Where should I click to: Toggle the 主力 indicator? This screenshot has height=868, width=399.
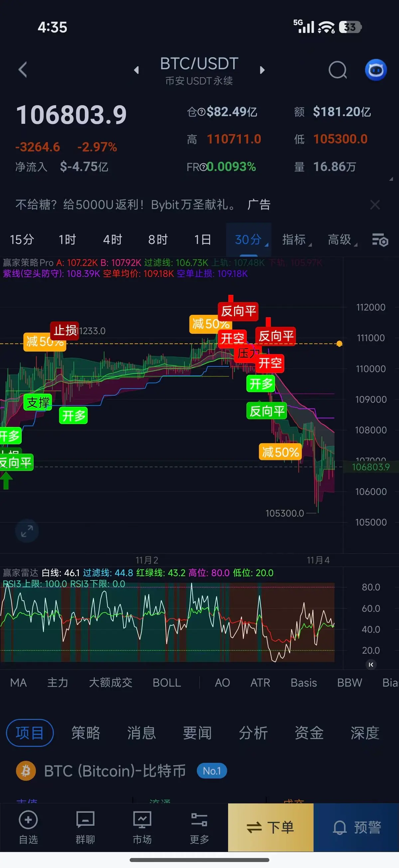58,683
